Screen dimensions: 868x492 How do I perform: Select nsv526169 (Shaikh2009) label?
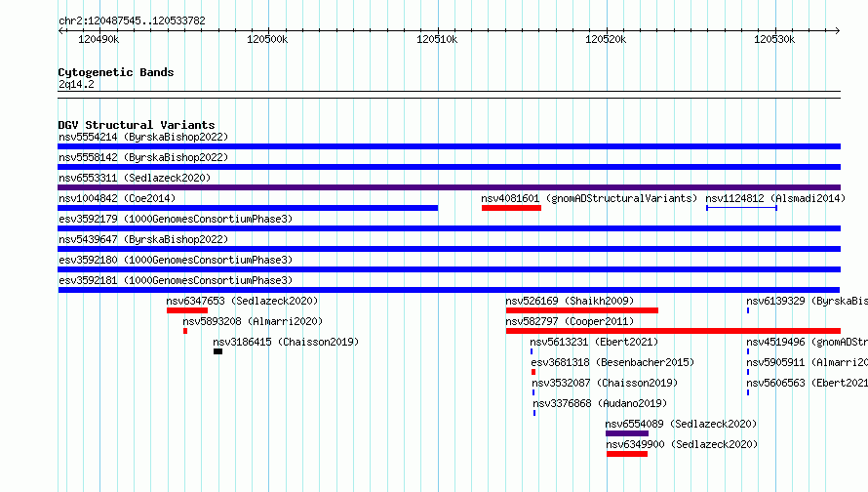click(570, 301)
